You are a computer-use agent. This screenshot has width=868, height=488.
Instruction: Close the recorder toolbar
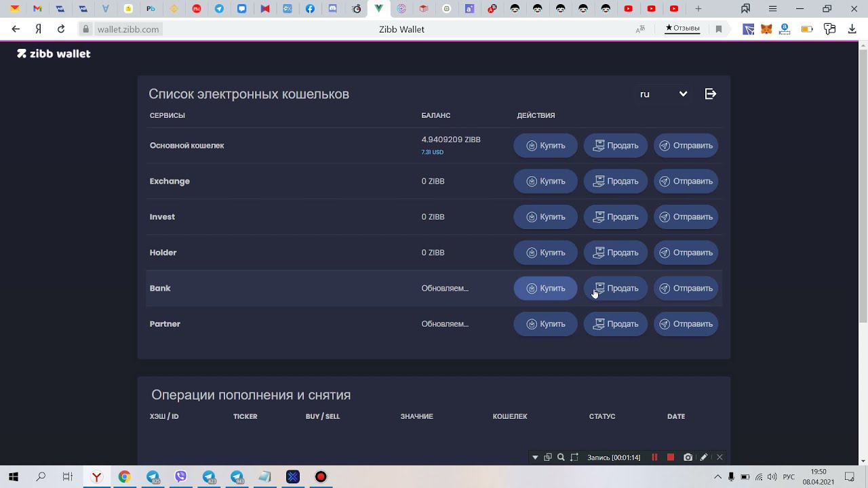pyautogui.click(x=719, y=457)
